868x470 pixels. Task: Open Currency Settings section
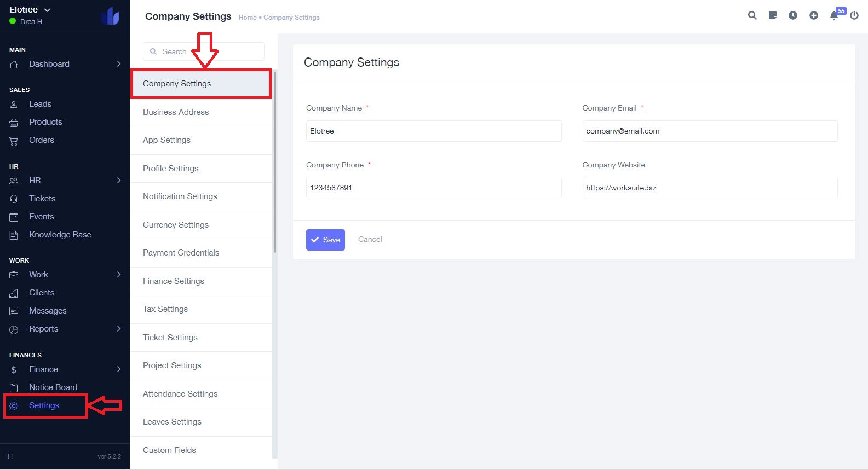pyautogui.click(x=176, y=225)
